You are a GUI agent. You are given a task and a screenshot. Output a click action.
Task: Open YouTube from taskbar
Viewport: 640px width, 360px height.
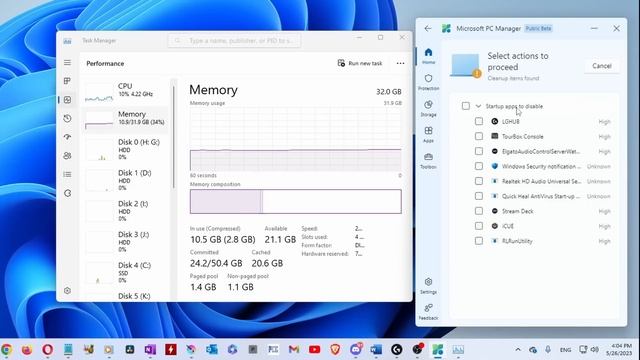coord(314,349)
